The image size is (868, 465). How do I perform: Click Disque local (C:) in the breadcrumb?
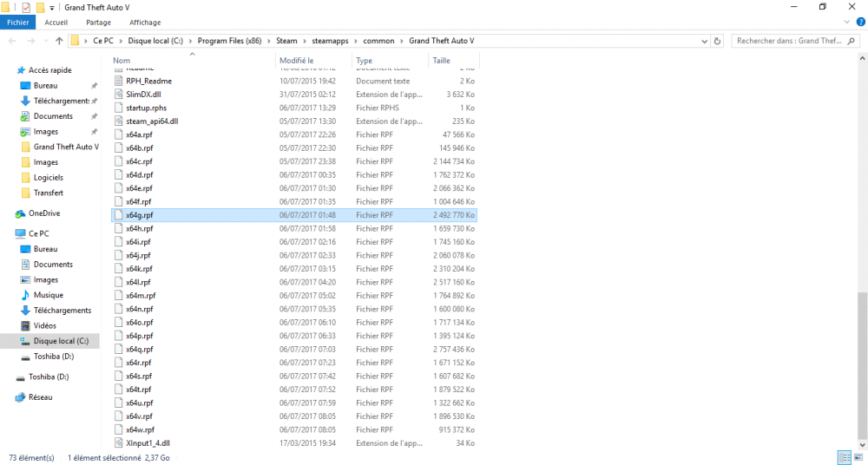point(155,41)
